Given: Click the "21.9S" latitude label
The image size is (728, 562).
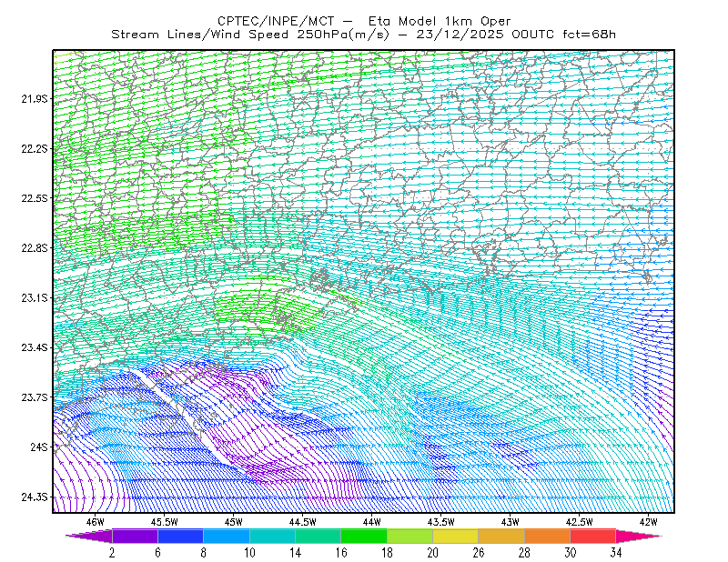Looking at the screenshot, I should click(x=35, y=98).
